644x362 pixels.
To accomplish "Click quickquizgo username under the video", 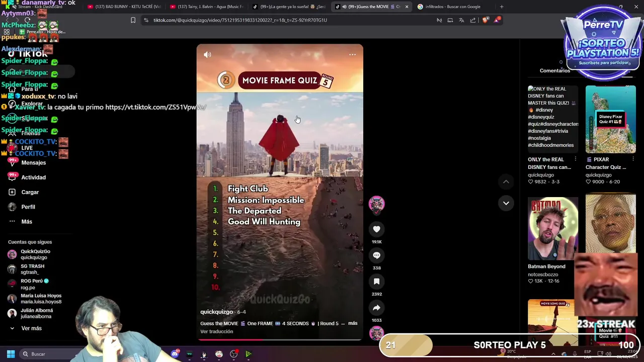I will click(x=216, y=312).
